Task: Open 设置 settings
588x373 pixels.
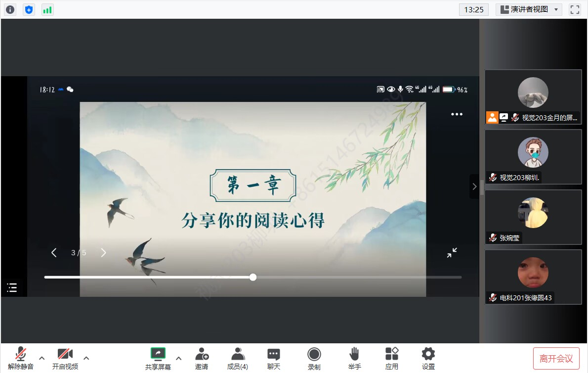Action: pyautogui.click(x=428, y=358)
